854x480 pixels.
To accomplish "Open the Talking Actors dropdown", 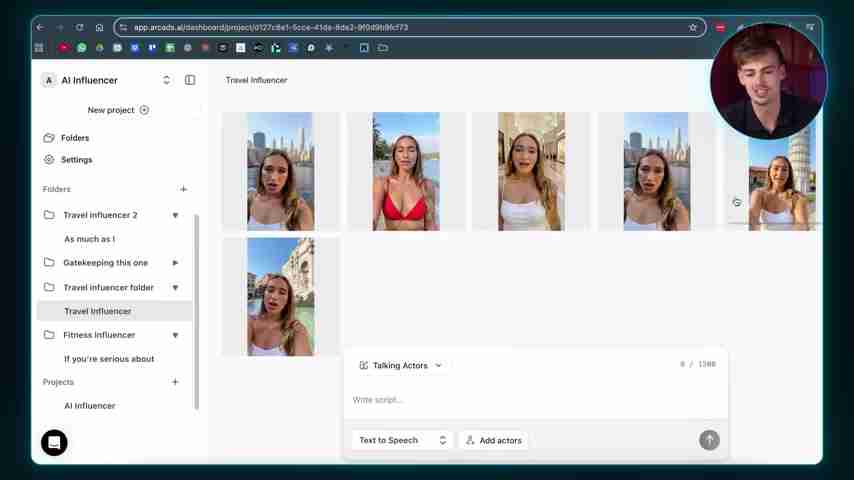I will coord(400,366).
